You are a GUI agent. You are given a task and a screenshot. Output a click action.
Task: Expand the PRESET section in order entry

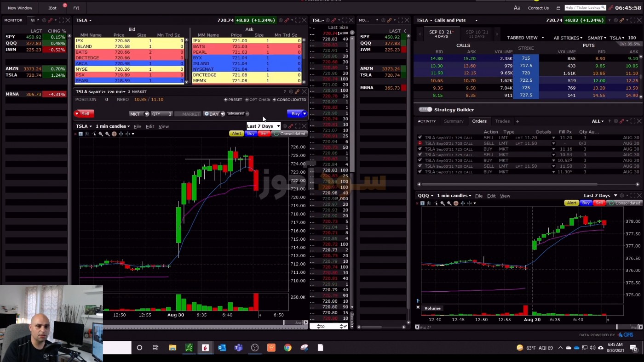coord(233,100)
